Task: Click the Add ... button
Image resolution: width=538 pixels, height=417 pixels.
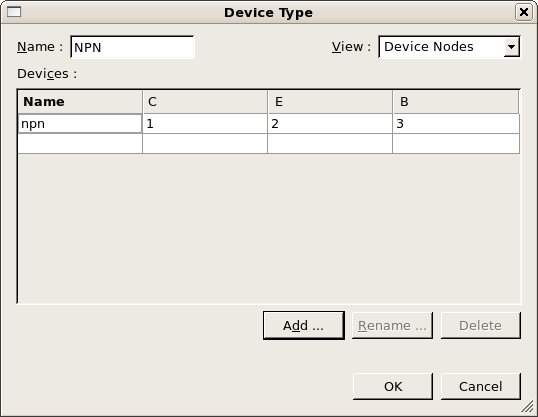Action: [304, 325]
